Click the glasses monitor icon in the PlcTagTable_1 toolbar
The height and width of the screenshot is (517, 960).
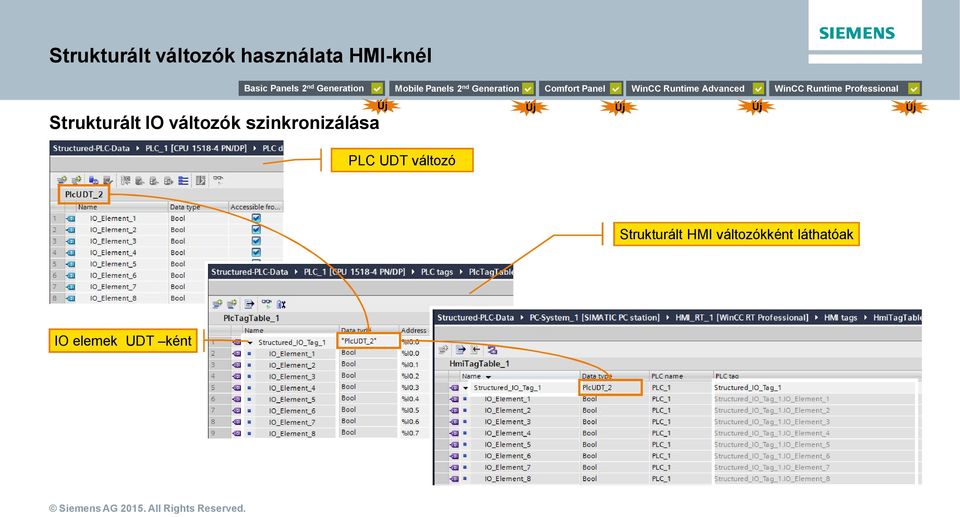pos(266,303)
